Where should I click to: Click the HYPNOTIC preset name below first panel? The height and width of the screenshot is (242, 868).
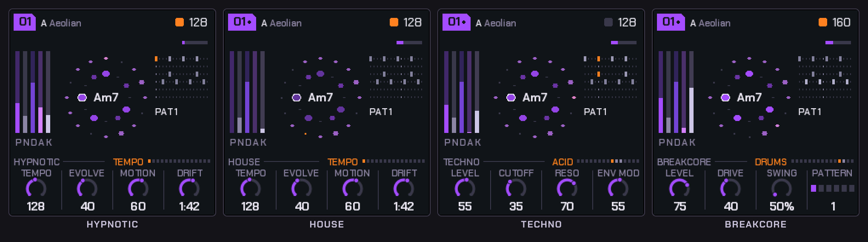click(112, 224)
